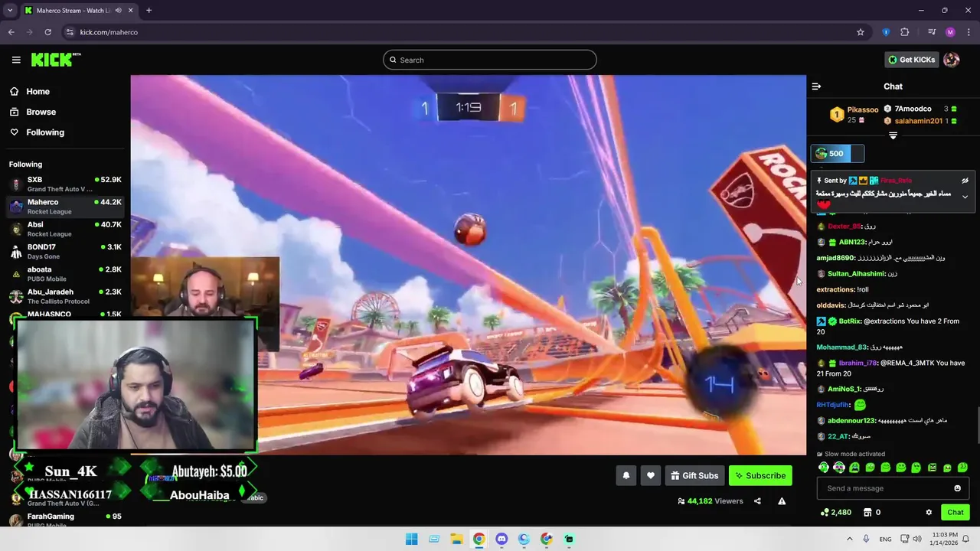This screenshot has width=980, height=551.
Task: Click the stream video player
Action: [x=468, y=265]
